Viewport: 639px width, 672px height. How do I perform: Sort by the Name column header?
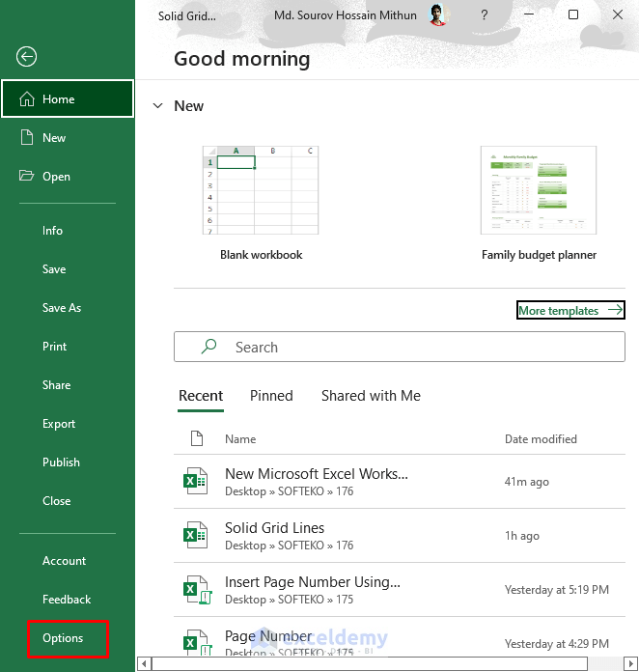pyautogui.click(x=240, y=439)
